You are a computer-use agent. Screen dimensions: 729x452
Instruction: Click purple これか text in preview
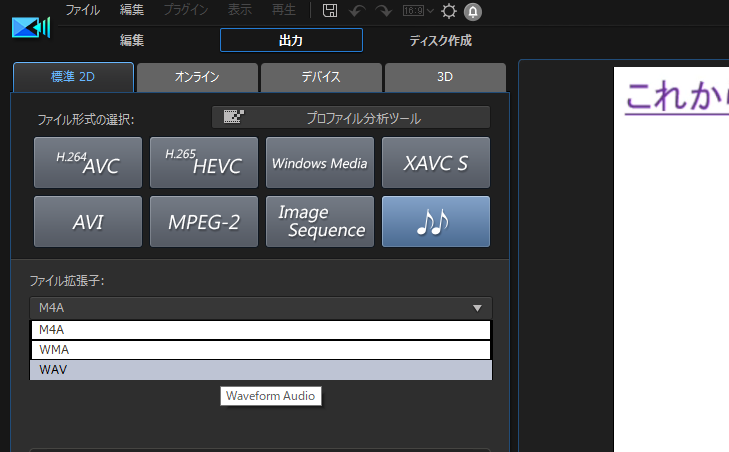[676, 96]
